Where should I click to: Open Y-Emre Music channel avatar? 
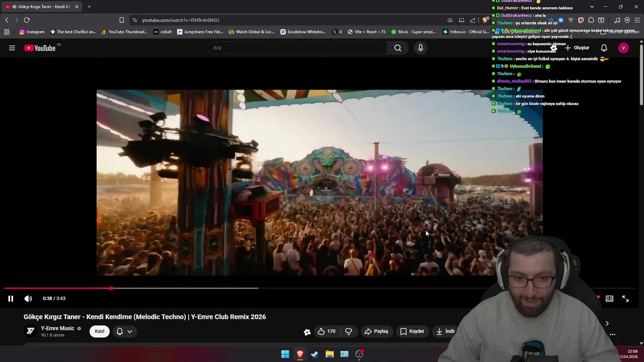(x=31, y=331)
